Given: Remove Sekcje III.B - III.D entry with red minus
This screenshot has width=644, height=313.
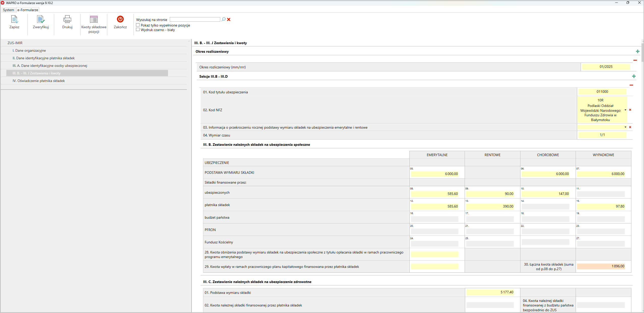Looking at the screenshot, I should point(631,85).
